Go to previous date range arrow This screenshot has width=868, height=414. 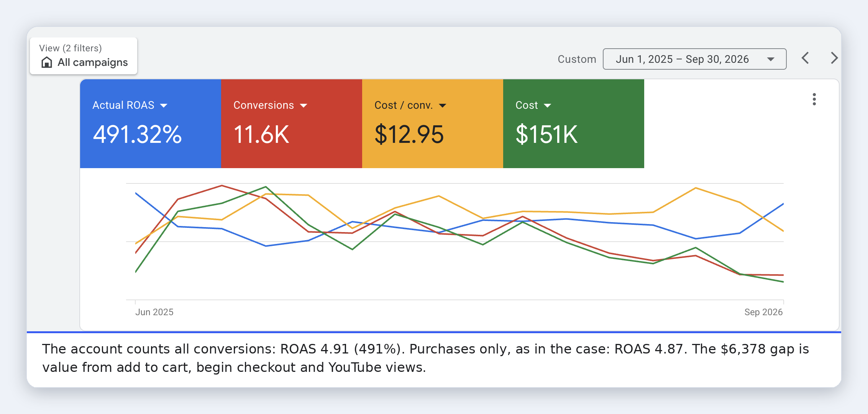click(x=806, y=58)
